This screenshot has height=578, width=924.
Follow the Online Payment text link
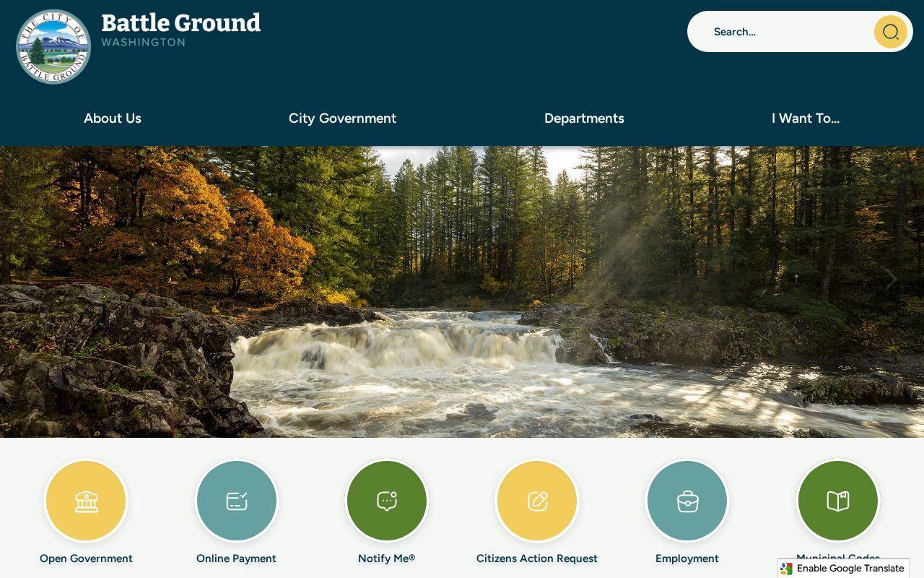237,558
